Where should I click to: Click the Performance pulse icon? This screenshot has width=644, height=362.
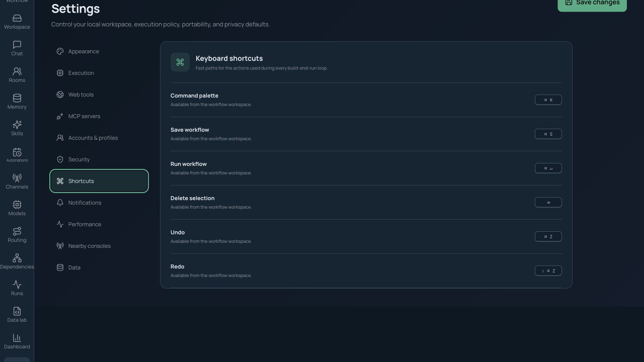point(60,224)
